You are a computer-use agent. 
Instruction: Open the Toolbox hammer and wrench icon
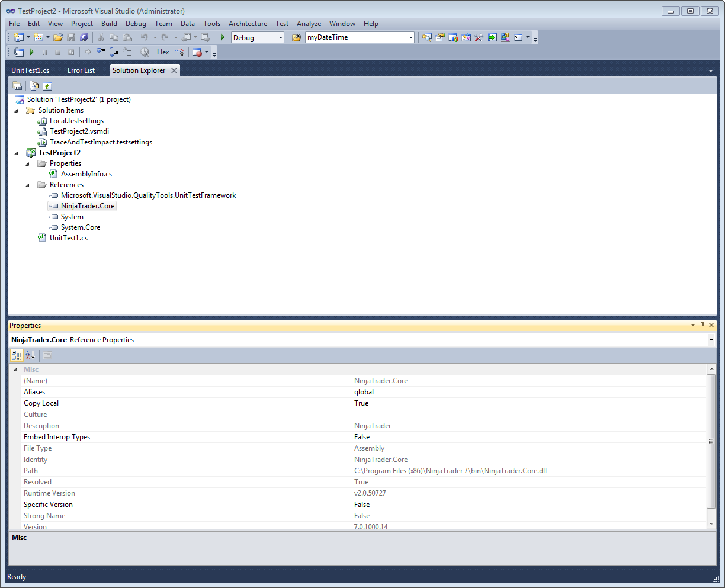click(x=479, y=37)
